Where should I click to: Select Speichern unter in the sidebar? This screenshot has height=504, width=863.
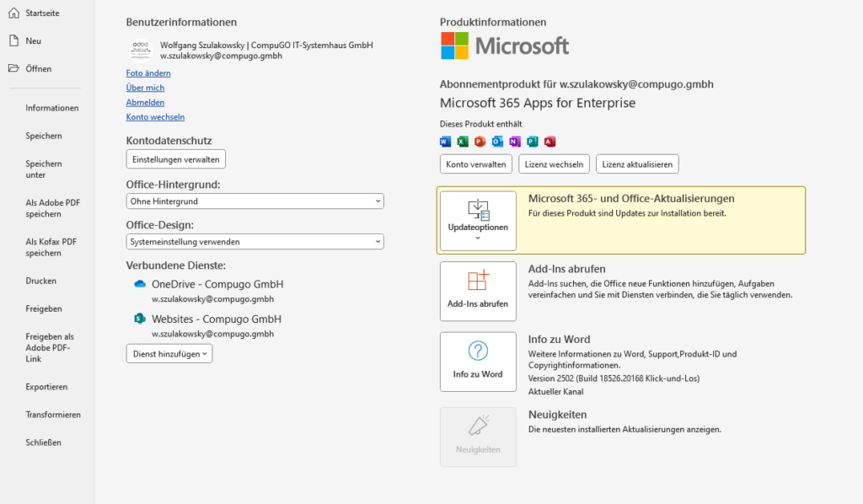44,169
